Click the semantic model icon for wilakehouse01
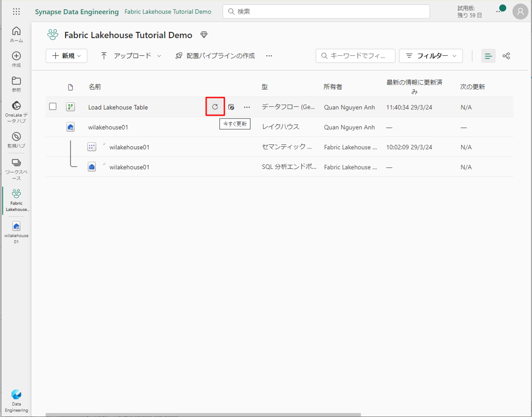The image size is (532, 417). (x=91, y=147)
